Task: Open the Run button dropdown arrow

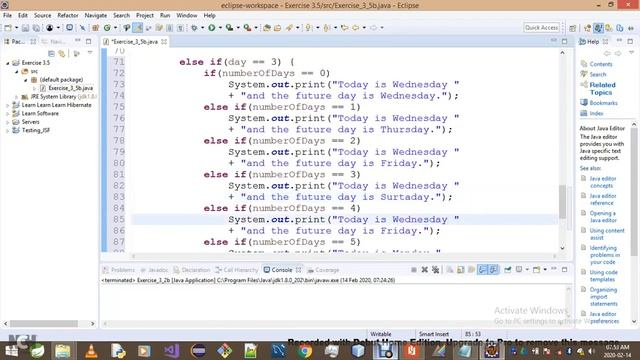Action: [x=220, y=28]
